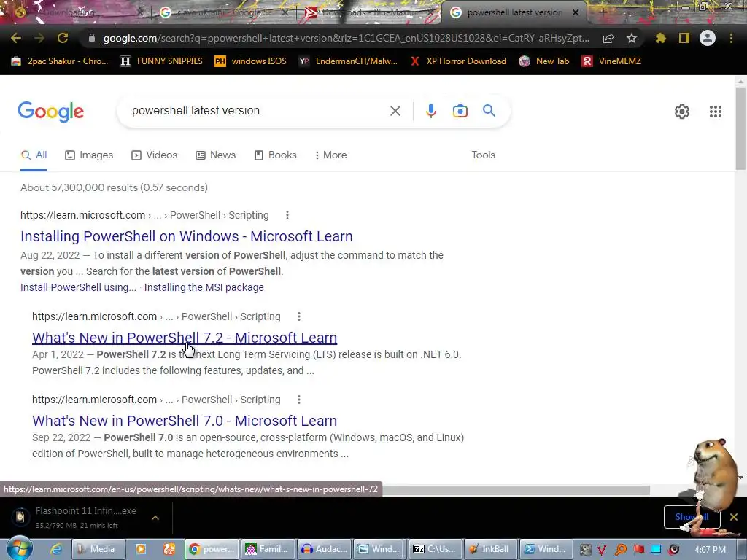Open options menu for PowerShell 7.0 result

[298, 400]
